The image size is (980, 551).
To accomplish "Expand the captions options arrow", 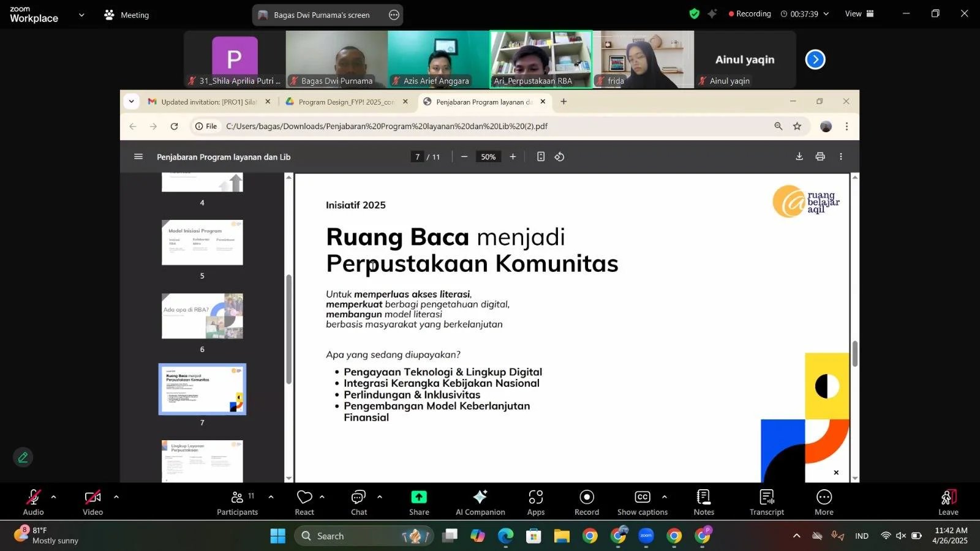I will [665, 497].
